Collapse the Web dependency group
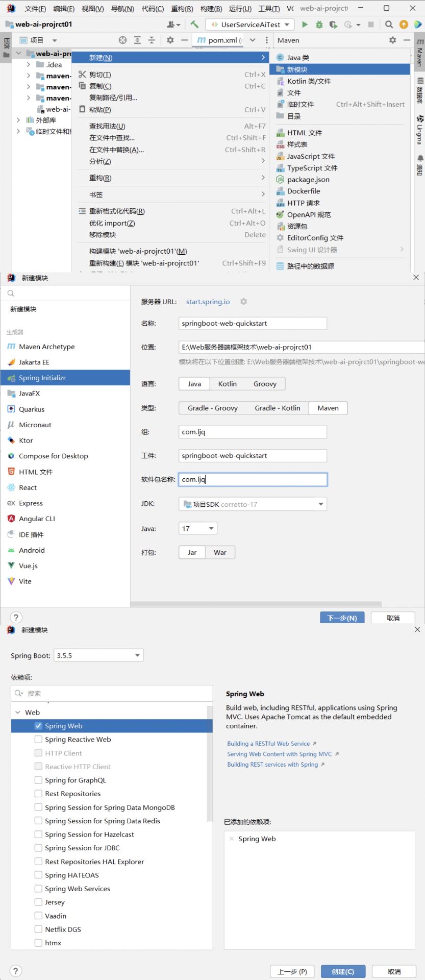 pos(18,712)
